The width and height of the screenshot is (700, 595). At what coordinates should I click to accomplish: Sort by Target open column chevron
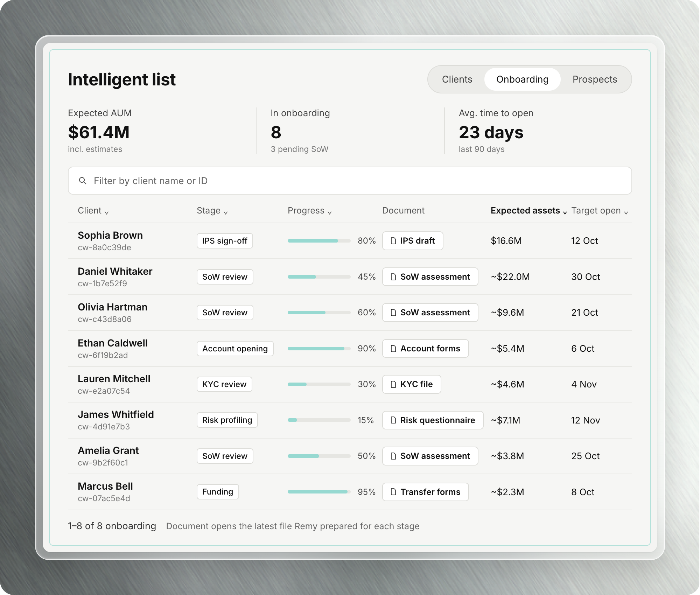tap(626, 212)
